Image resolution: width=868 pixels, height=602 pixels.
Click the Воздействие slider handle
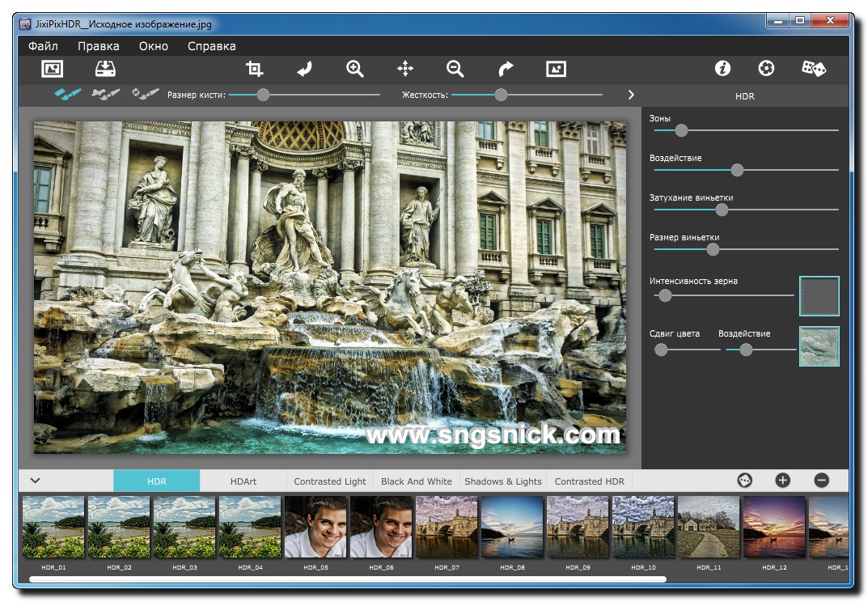737,170
